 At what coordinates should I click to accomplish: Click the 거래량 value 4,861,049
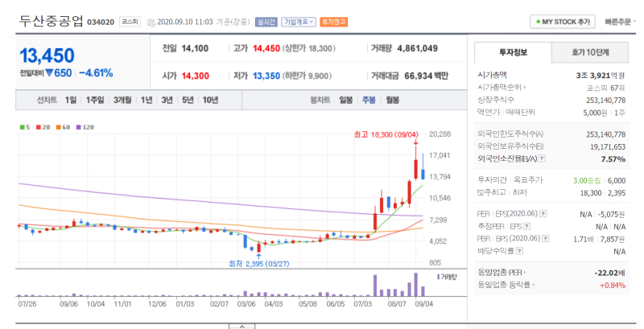click(x=417, y=48)
